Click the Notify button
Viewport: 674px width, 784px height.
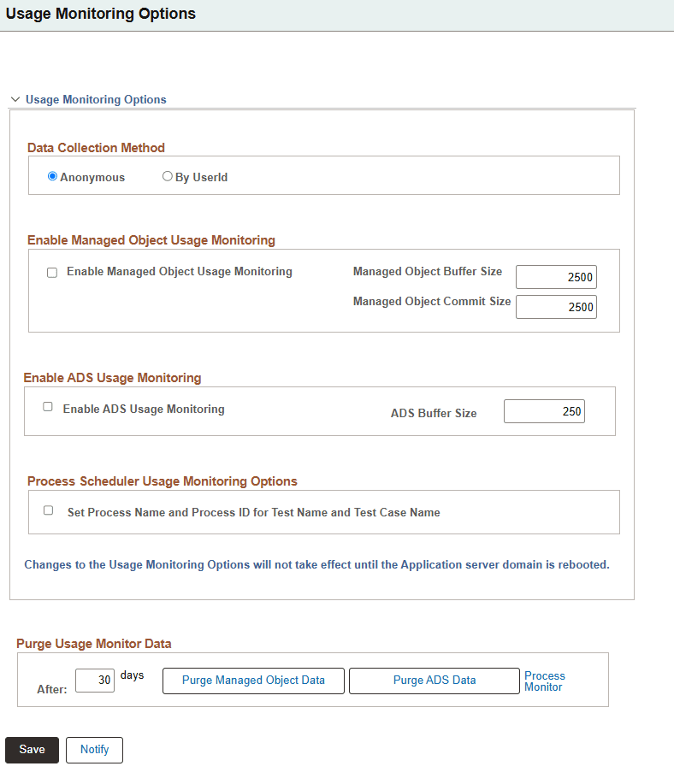click(94, 750)
